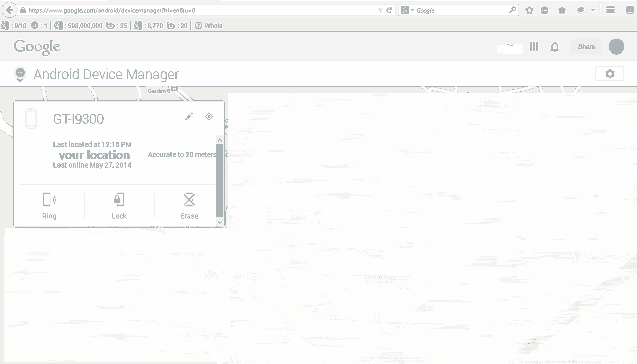Click the page reload icon
The image size is (637, 364).
[x=389, y=10]
